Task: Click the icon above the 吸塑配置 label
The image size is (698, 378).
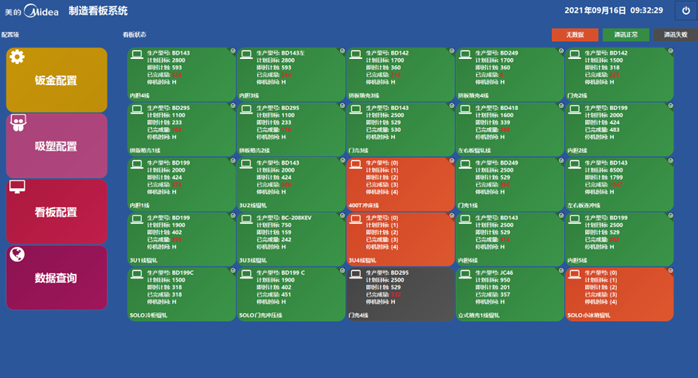Action: 18,123
